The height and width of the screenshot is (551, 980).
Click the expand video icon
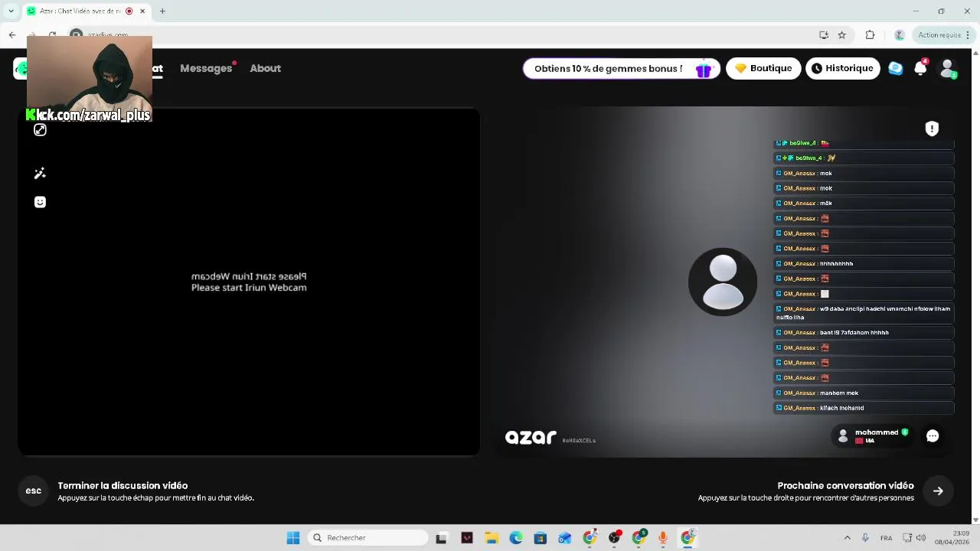pos(40,130)
